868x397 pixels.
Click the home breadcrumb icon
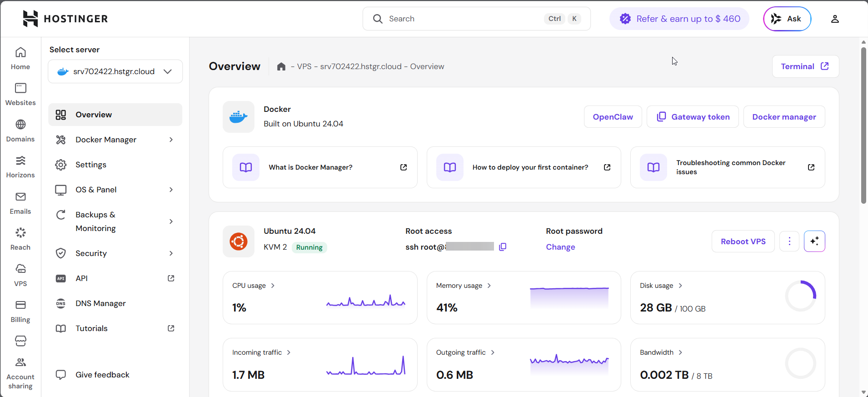point(281,66)
